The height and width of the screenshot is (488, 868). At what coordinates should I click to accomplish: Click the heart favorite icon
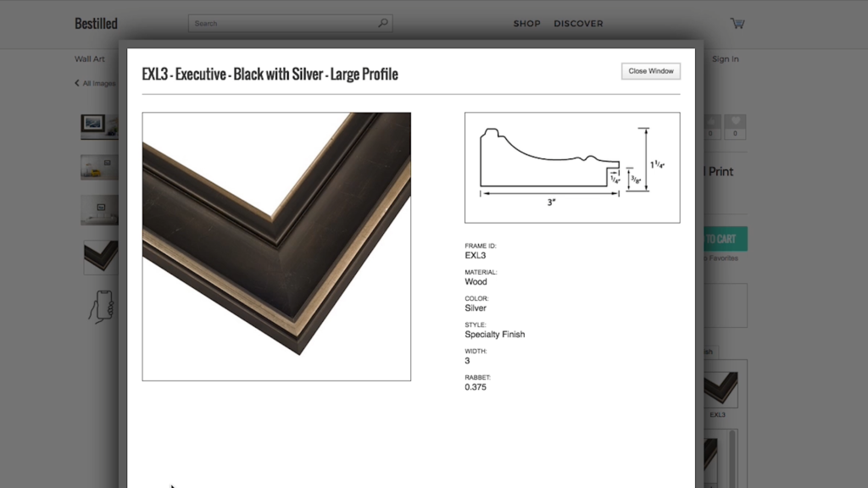pos(735,123)
